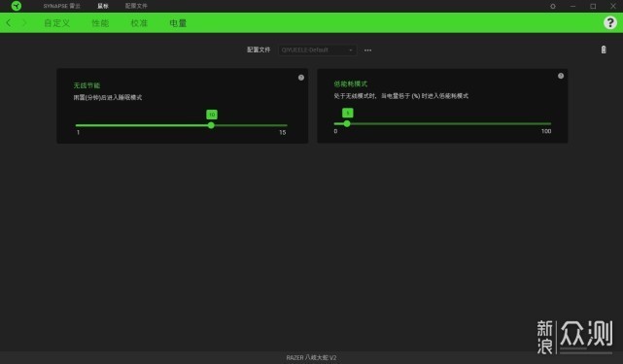Go forward with the right arrow
Viewport: 623px width, 364px height.
click(24, 23)
